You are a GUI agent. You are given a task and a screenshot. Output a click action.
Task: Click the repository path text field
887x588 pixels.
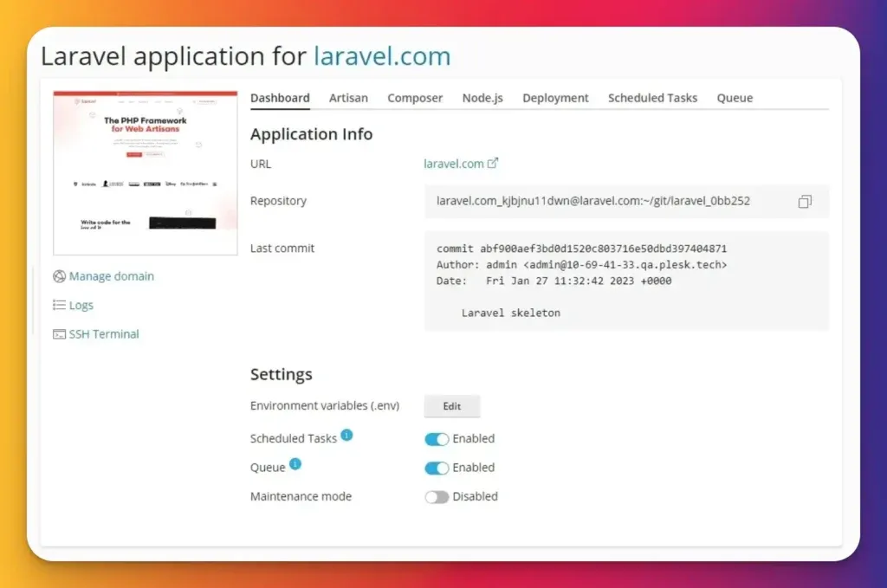(593, 201)
